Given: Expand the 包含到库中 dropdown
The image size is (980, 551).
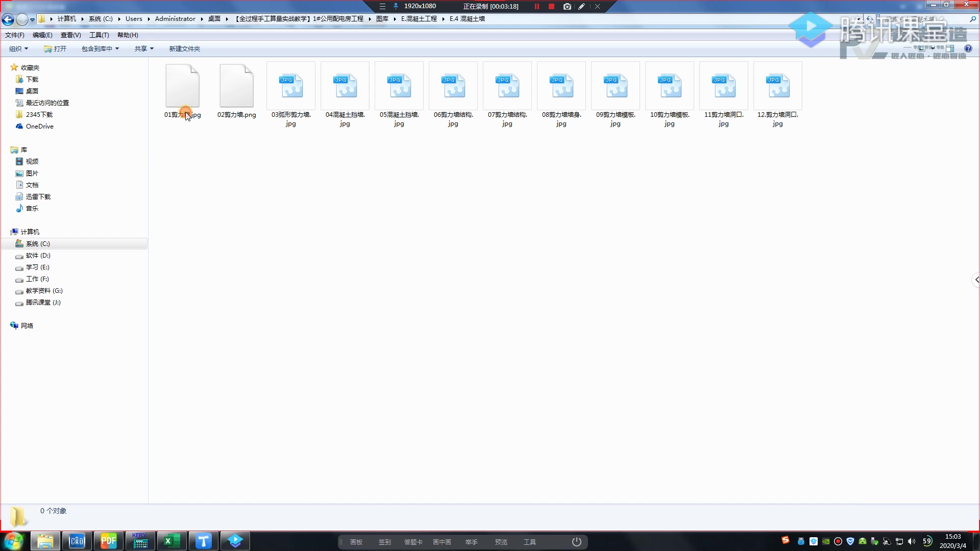Looking at the screenshot, I should 100,49.
